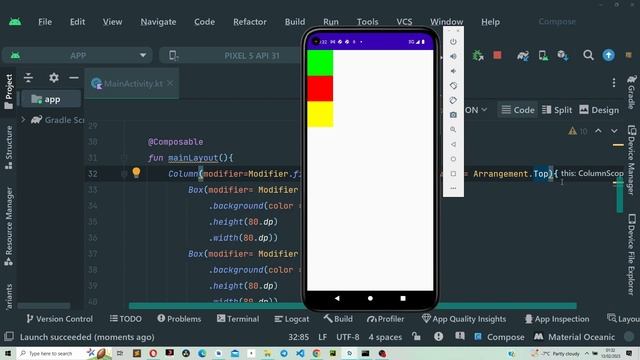This screenshot has height=360, width=640.
Task: Open the Refactor menu
Action: coord(250,22)
